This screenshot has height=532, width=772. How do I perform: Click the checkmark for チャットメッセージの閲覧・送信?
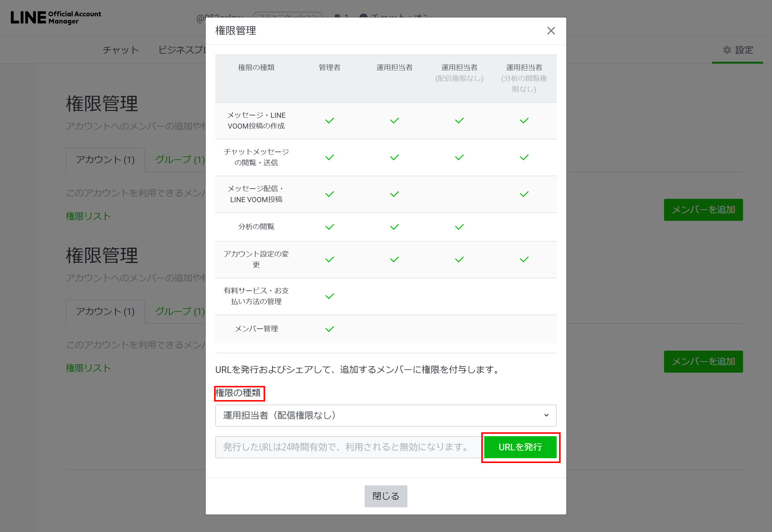[330, 157]
